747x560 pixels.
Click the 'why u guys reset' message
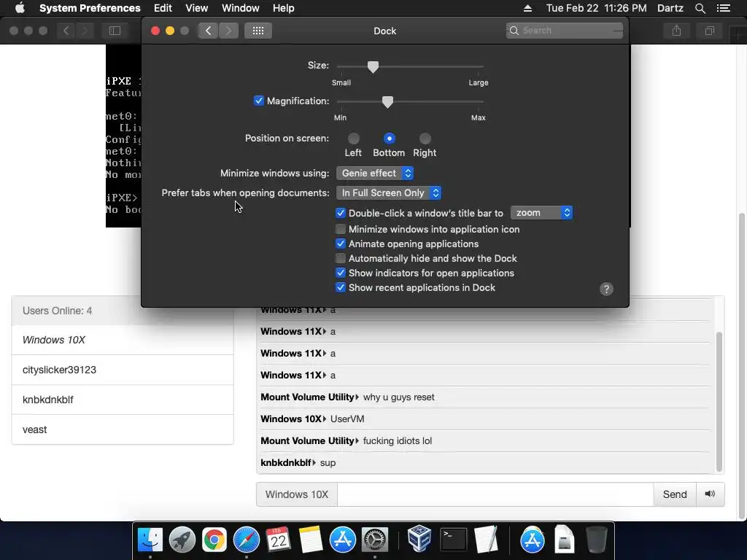click(399, 397)
